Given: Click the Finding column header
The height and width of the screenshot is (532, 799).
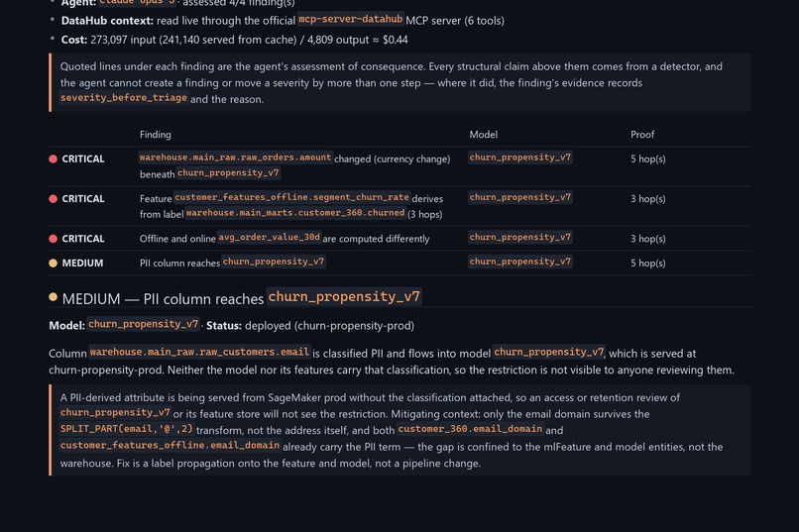Looking at the screenshot, I should pos(156,135).
